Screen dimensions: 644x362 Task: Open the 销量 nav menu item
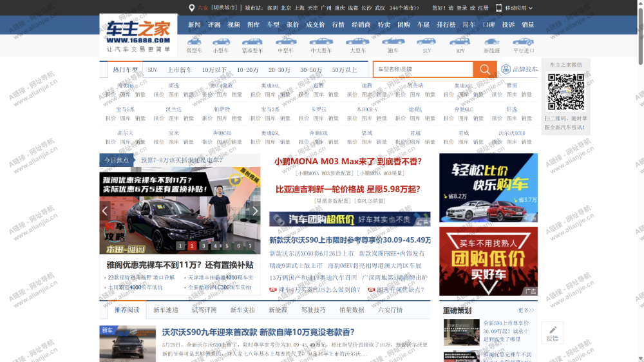coord(528,24)
